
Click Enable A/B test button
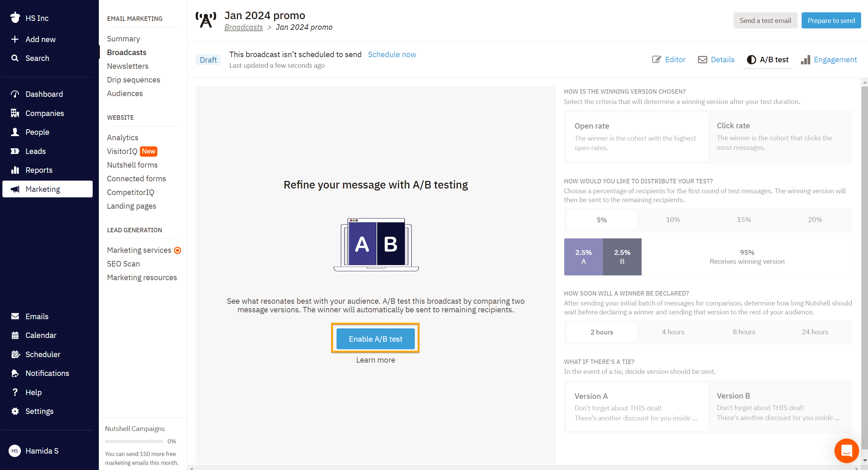375,339
